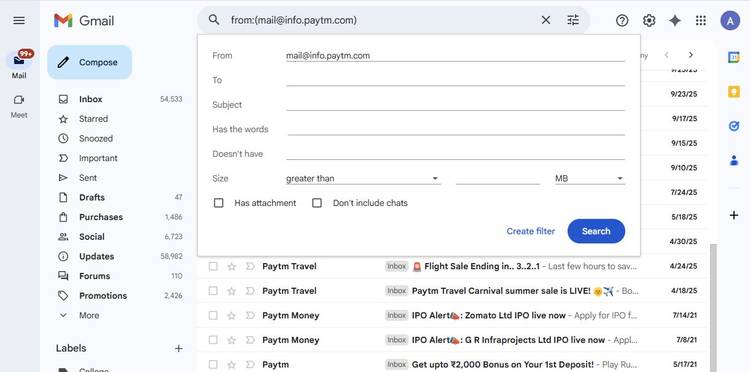Click the main search query box
The image size is (750, 372).
coord(382,20)
